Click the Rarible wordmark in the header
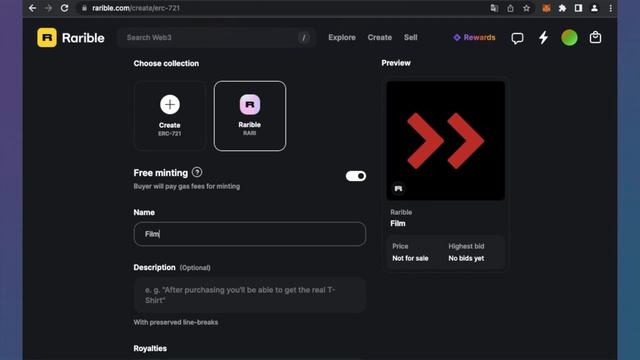The image size is (640, 360). 83,38
